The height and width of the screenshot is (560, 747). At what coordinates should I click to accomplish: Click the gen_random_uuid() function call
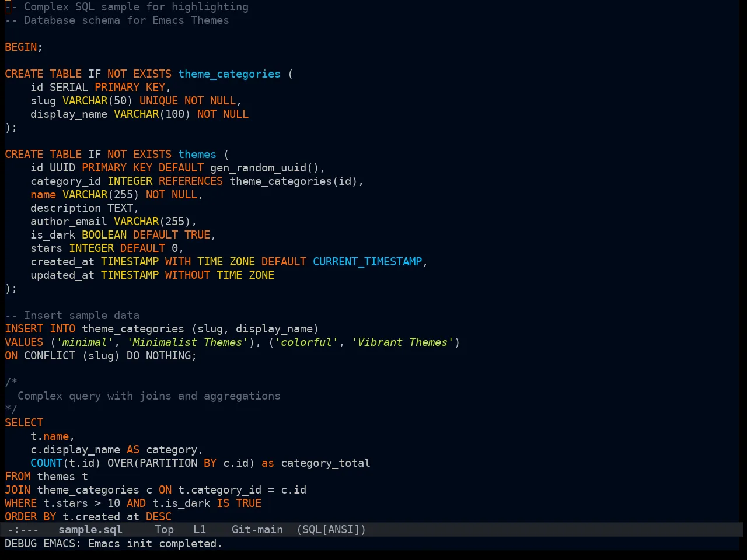click(264, 168)
